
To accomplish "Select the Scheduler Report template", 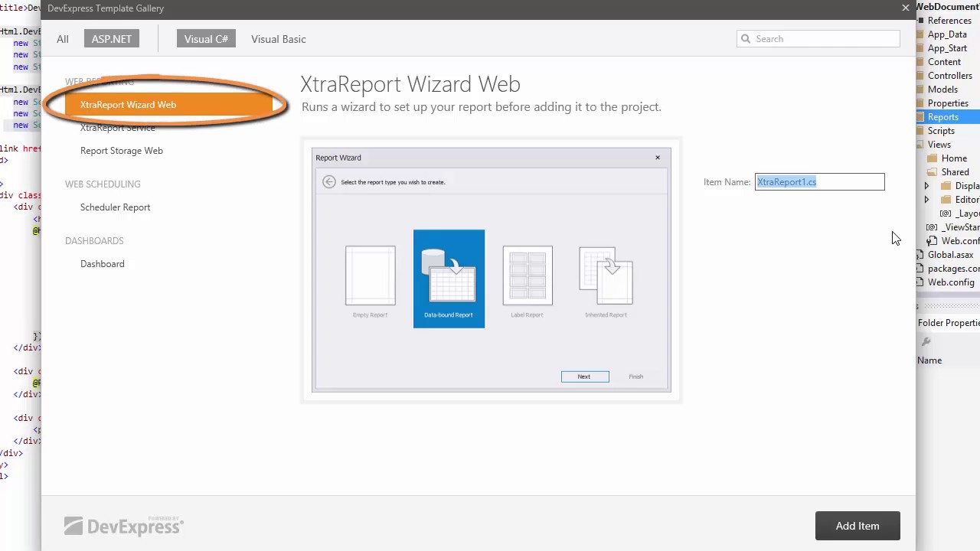I will tap(116, 207).
